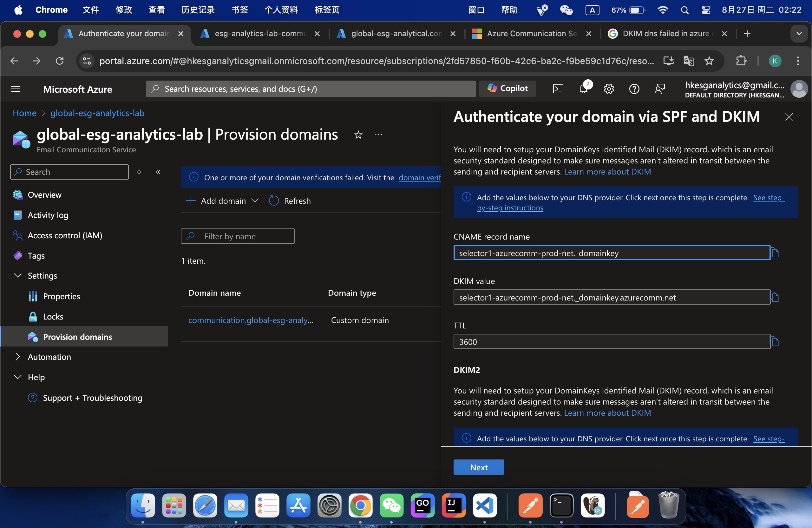The image size is (812, 528).
Task: Toggle sidebar expand/collapse-all arrows icon
Action: coord(139,172)
